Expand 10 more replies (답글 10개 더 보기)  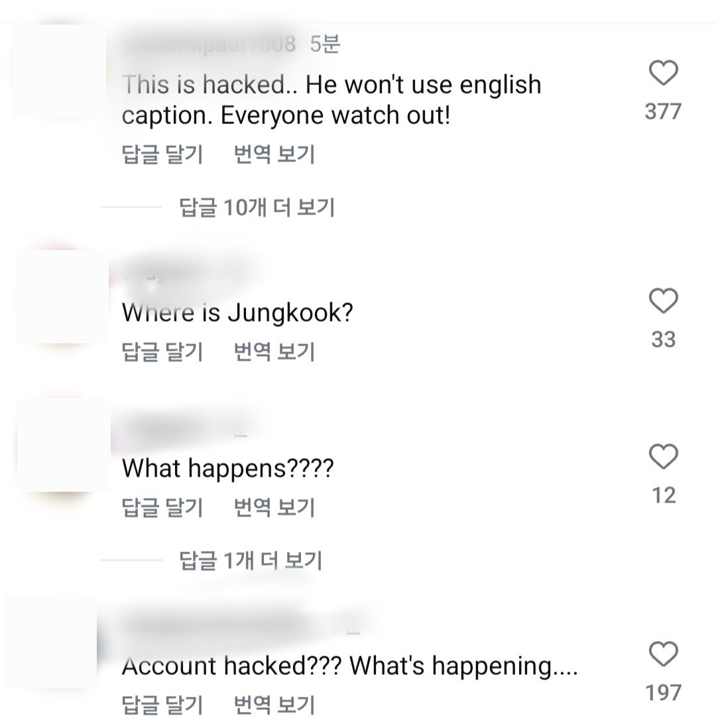pos(257,207)
